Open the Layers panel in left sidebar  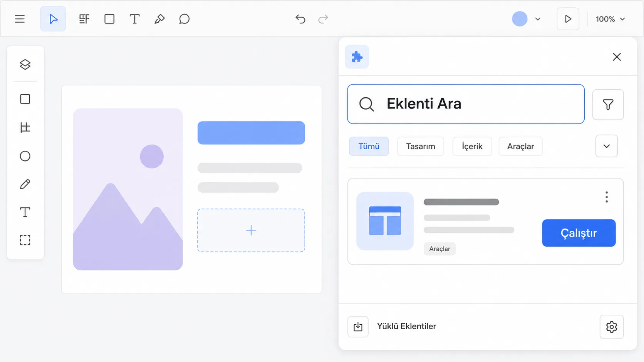pos(25,64)
